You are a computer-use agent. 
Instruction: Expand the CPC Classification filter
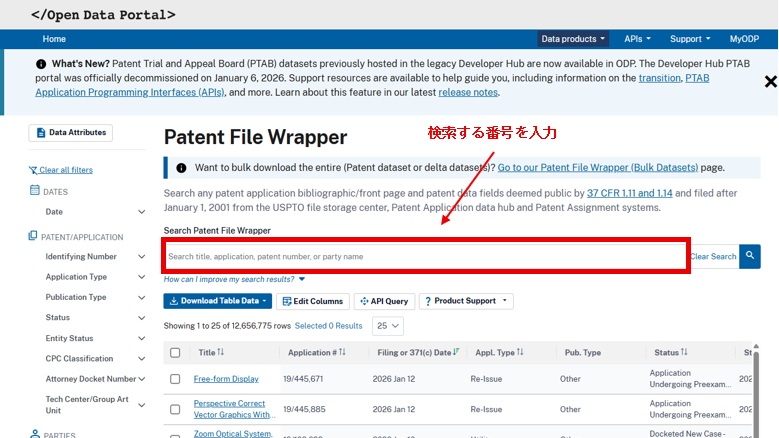(141, 359)
